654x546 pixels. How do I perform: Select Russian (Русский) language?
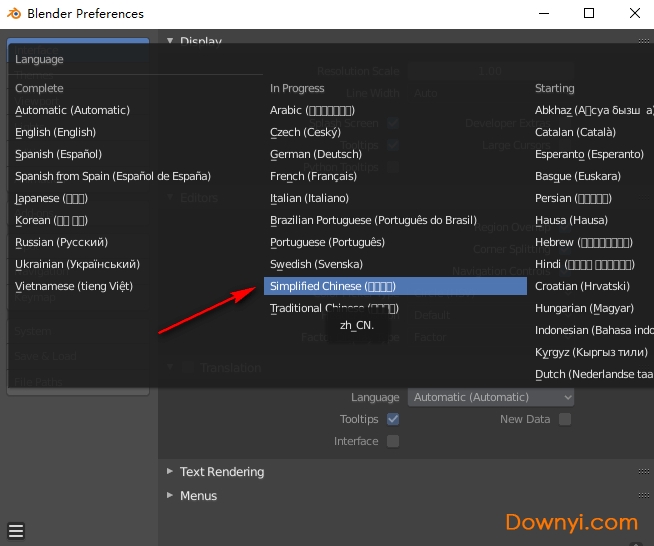[61, 242]
